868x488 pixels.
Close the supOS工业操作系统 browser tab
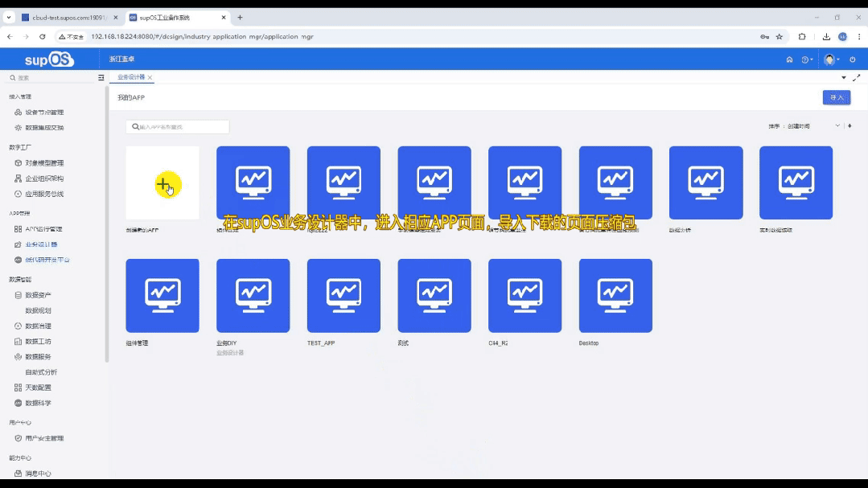pos(224,18)
